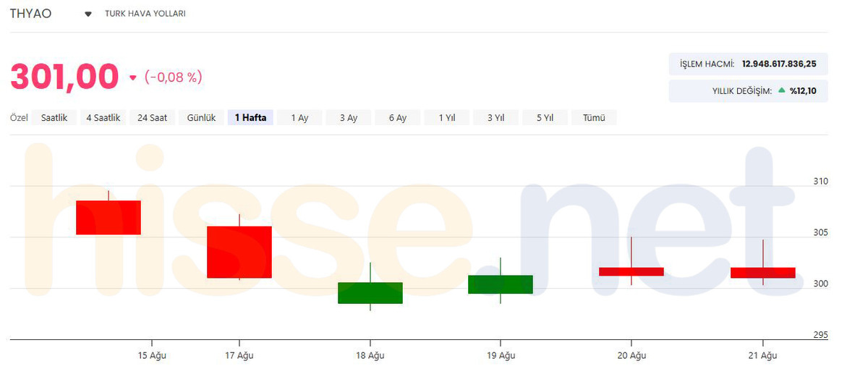Screen dimensions: 868x382
Task: Click the red candlestick near 15 Ağu
Action: coord(109,217)
